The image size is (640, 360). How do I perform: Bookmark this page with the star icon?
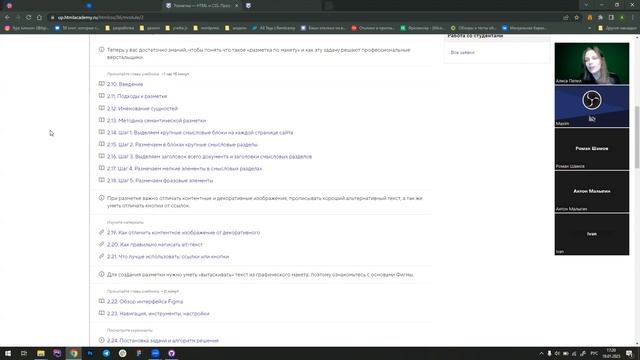pos(576,18)
